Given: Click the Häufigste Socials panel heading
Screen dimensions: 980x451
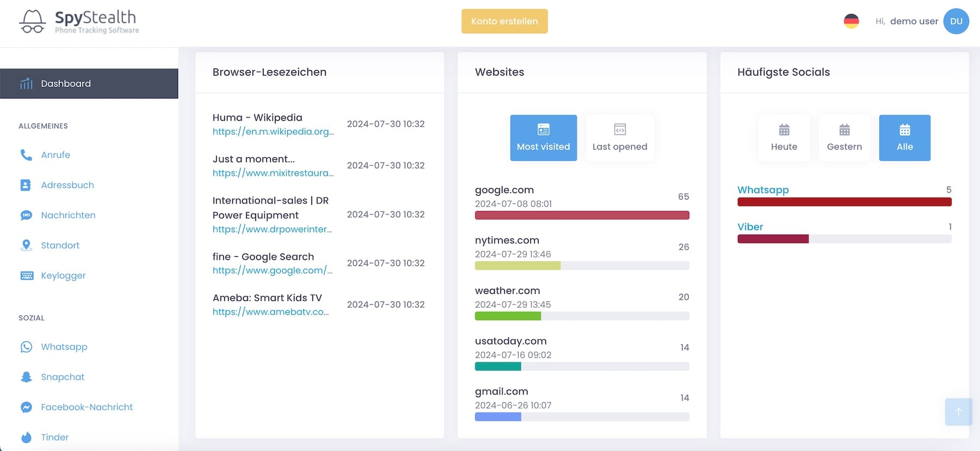Looking at the screenshot, I should [x=783, y=72].
